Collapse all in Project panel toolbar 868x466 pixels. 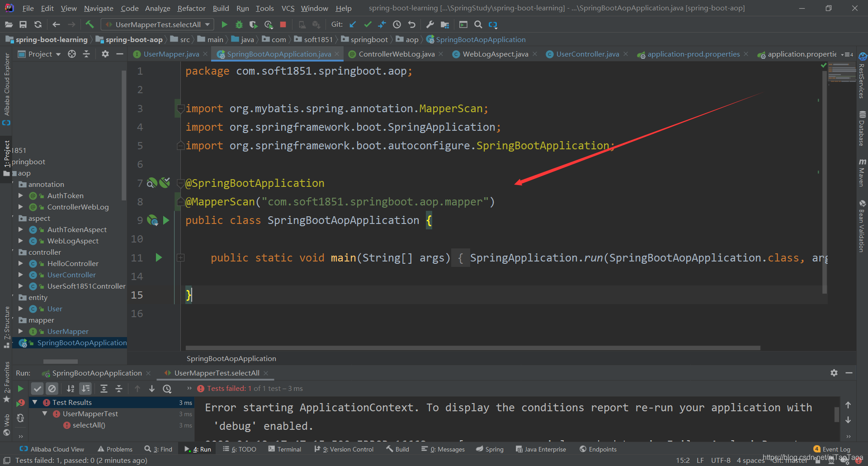click(x=86, y=54)
